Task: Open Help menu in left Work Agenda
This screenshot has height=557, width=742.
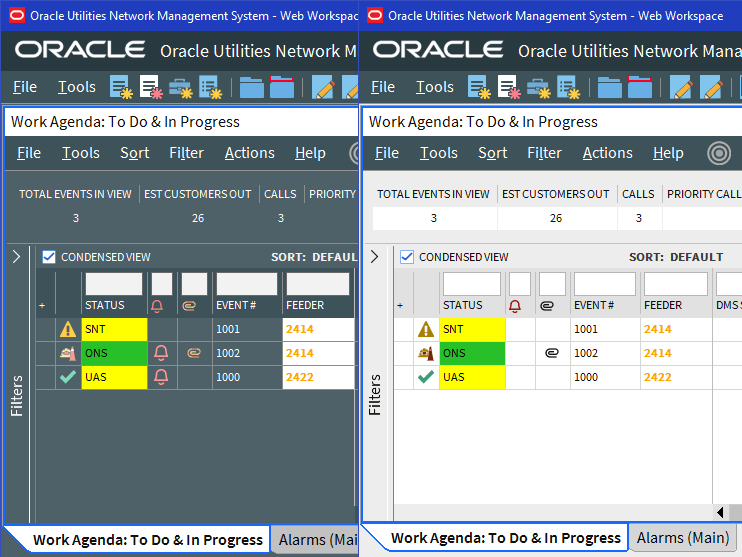Action: coord(310,153)
